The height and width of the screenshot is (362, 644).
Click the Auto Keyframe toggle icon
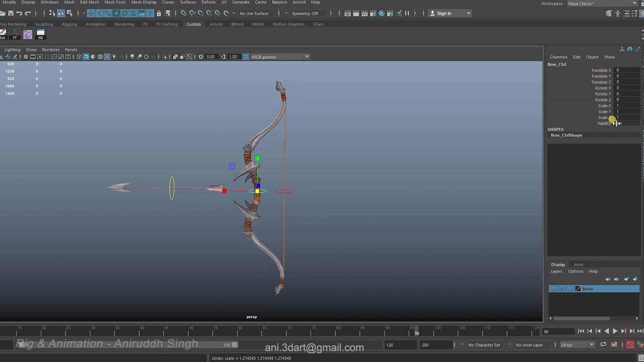coord(630,345)
